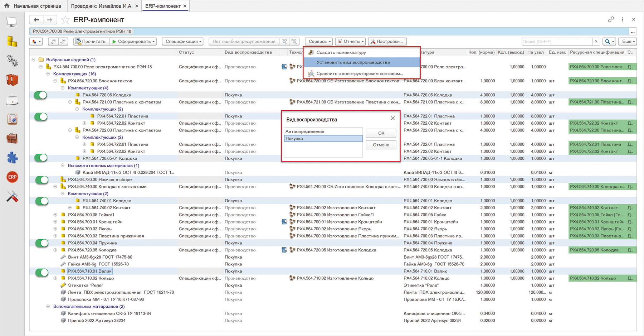The width and height of the screenshot is (644, 336).
Task: Open the Сформировать dropdown
Action: coord(134,42)
